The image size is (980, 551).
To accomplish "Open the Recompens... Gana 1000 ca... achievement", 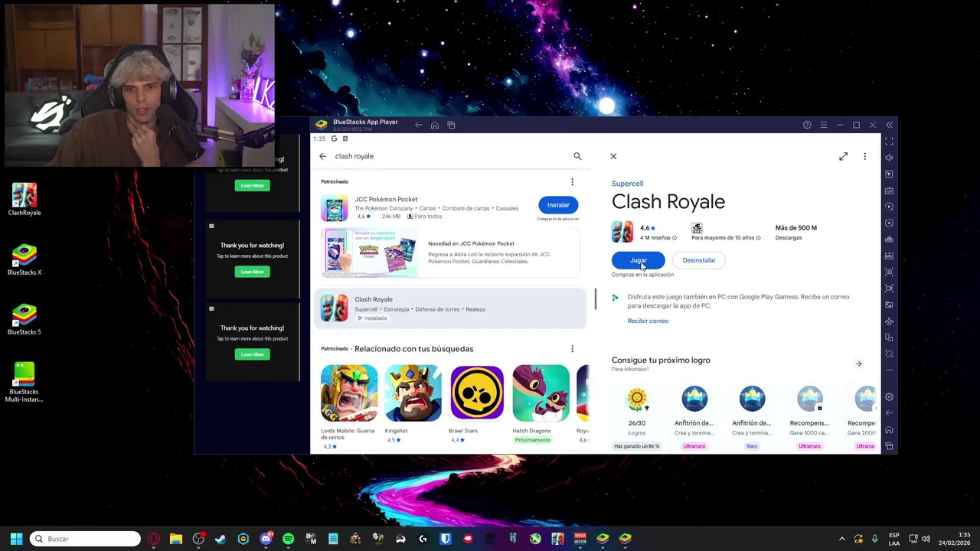I will tap(809, 399).
